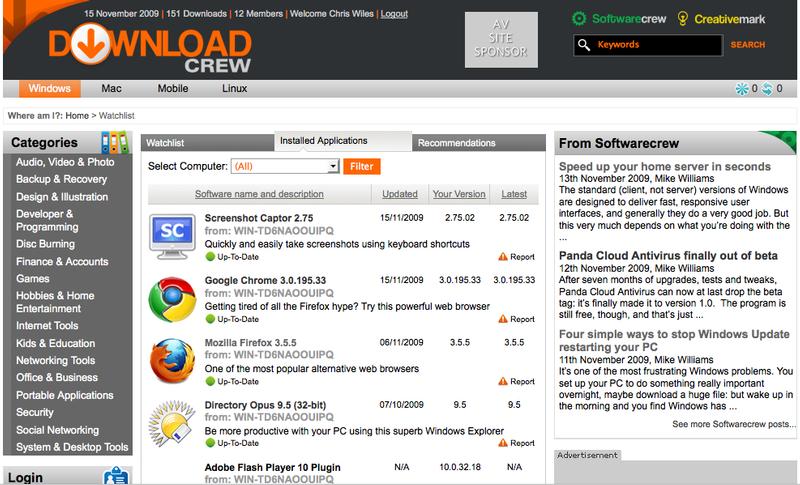Screen dimensions: 800x485
Task: Sort by the Latest column
Action: pyautogui.click(x=514, y=194)
